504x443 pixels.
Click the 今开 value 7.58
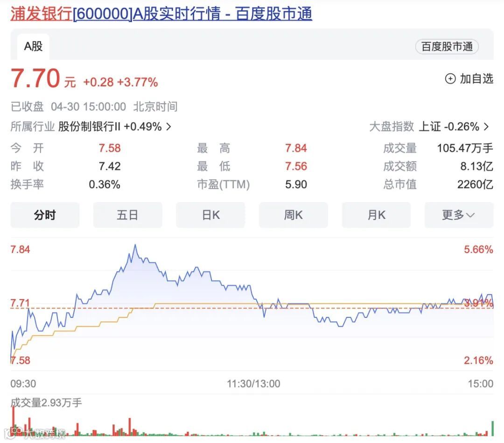coord(110,148)
